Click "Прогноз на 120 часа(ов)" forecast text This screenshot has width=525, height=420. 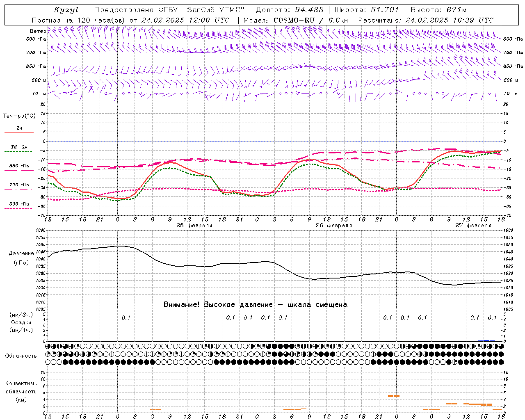[79, 20]
